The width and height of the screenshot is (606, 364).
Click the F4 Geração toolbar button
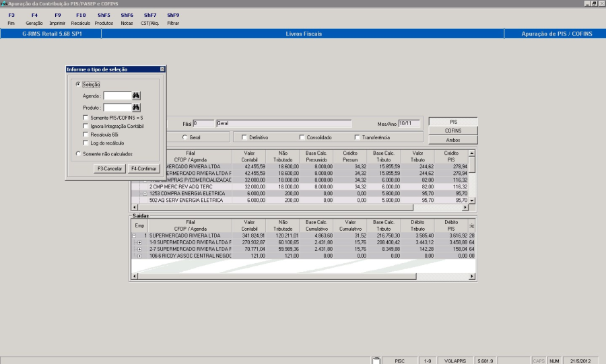point(34,19)
